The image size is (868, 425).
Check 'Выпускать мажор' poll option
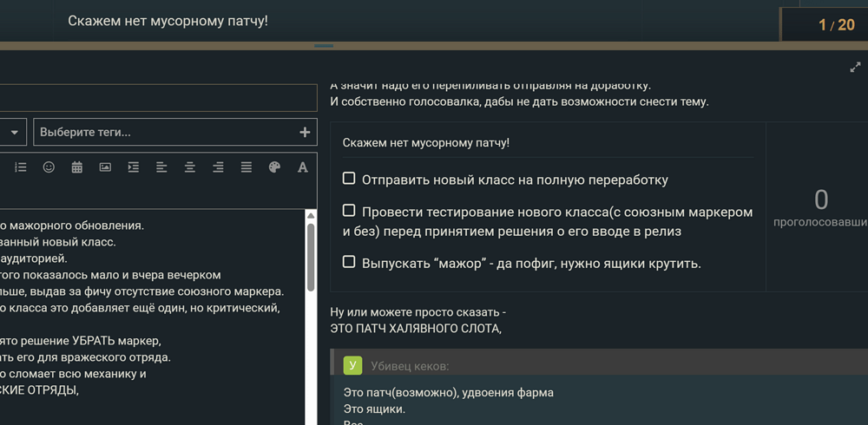click(349, 262)
